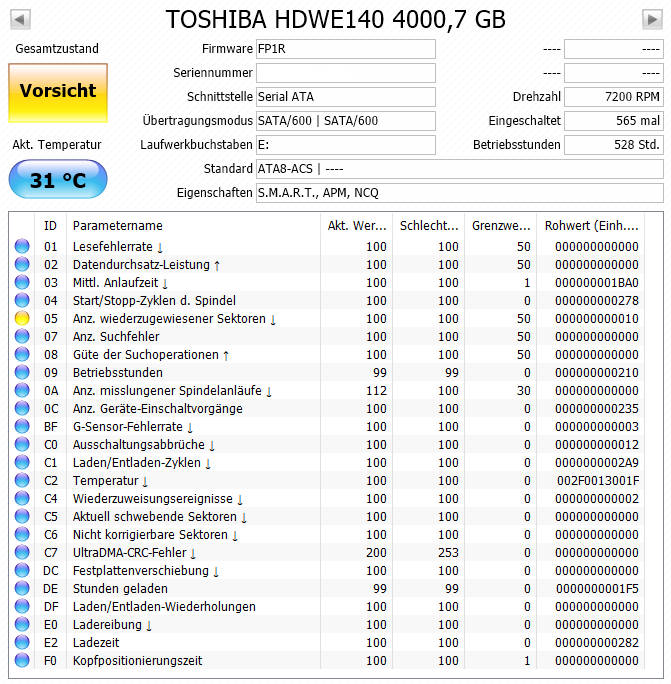Click the status dot for Anz. Suchfehler
This screenshot has height=684, width=671.
[22, 336]
